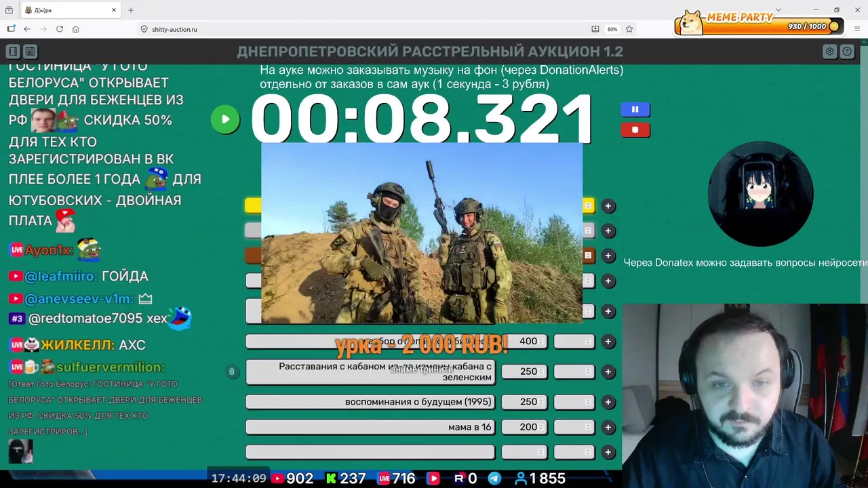Viewport: 868px width, 488px height.
Task: Delete the 'Расставания с кабаном' lot via trash icon
Action: tap(232, 371)
